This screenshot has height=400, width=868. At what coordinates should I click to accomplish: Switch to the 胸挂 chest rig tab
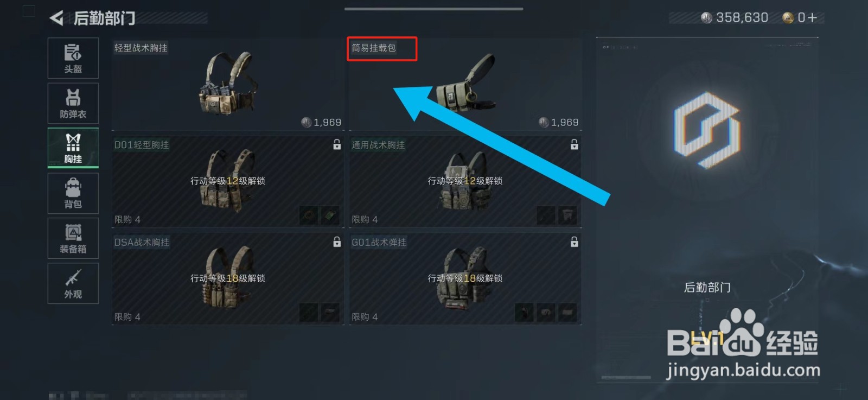pos(73,148)
